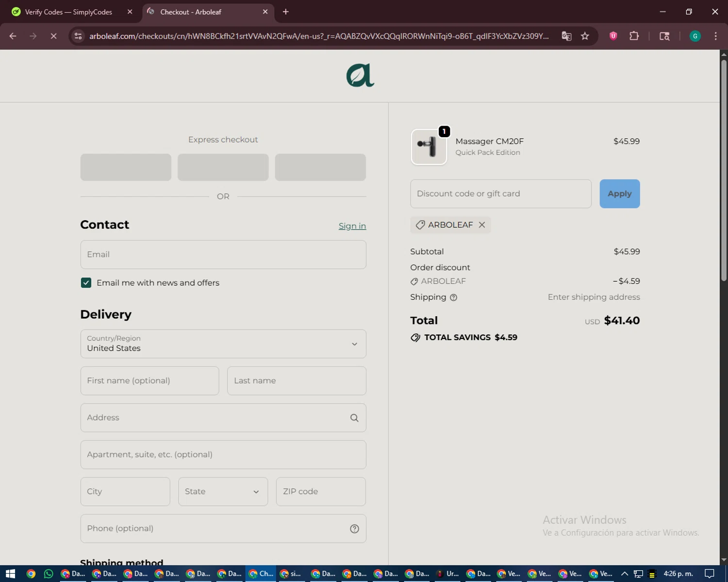Go back to the previous page
This screenshot has width=728, height=582.
(13, 36)
